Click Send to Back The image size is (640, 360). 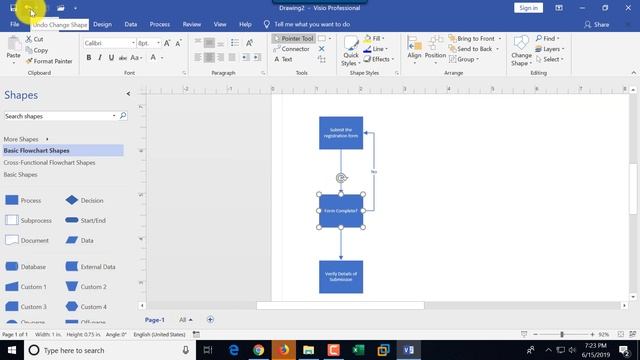[470, 49]
